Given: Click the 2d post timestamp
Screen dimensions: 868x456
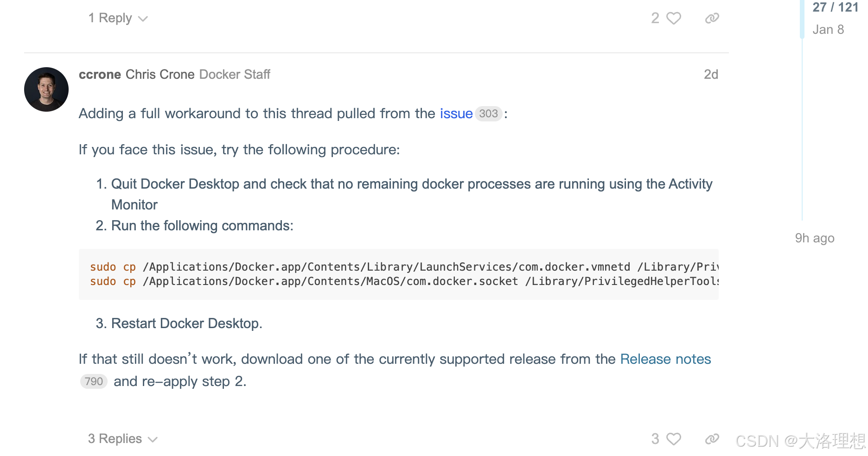Looking at the screenshot, I should [x=711, y=74].
